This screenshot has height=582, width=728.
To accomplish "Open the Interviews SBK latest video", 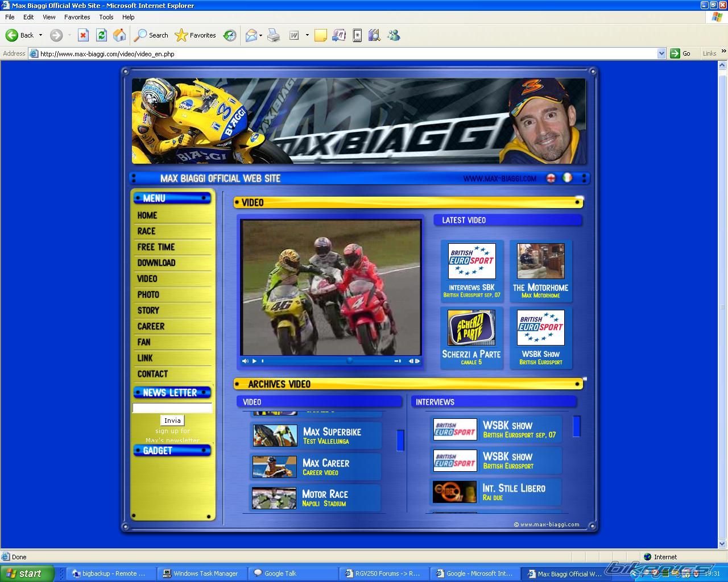I will (471, 271).
